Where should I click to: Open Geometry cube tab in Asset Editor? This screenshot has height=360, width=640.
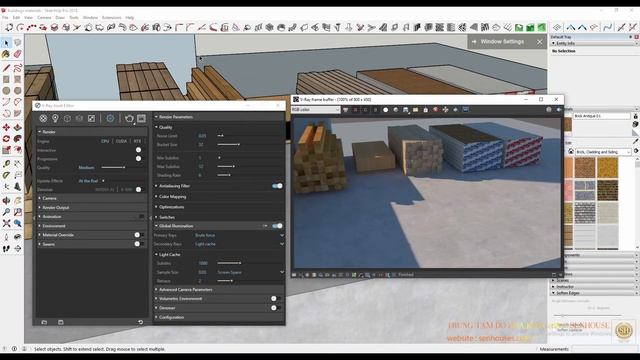67,118
